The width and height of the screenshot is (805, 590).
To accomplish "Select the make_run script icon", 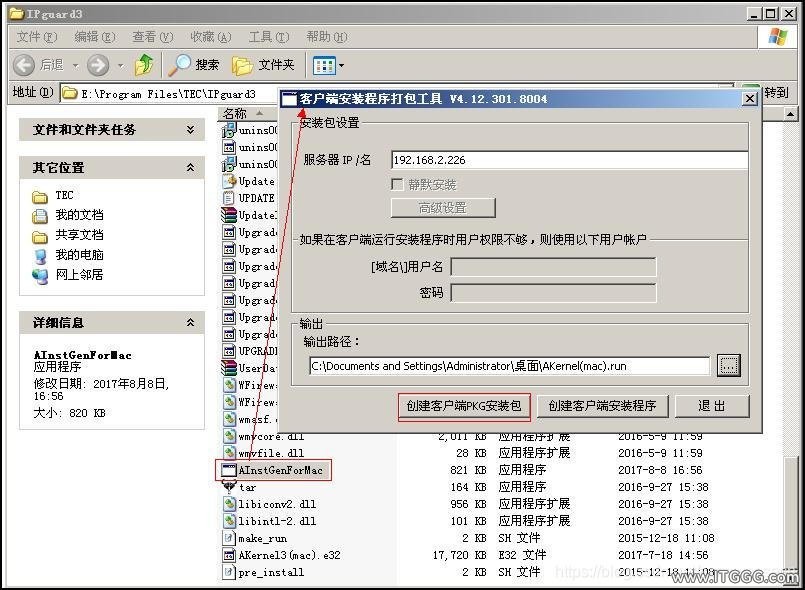I will (228, 538).
